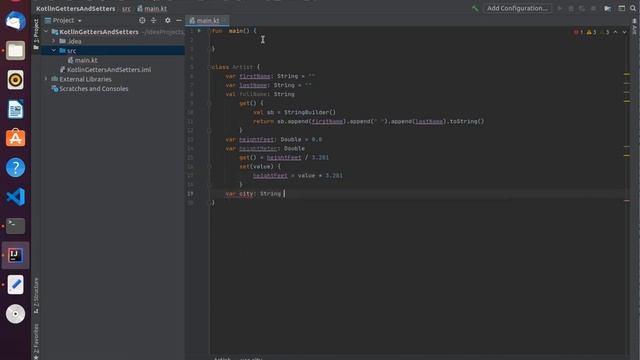Screen dimensions: 640x360
Task: Open Ubuntu Software from the dock
Action: coord(16,138)
